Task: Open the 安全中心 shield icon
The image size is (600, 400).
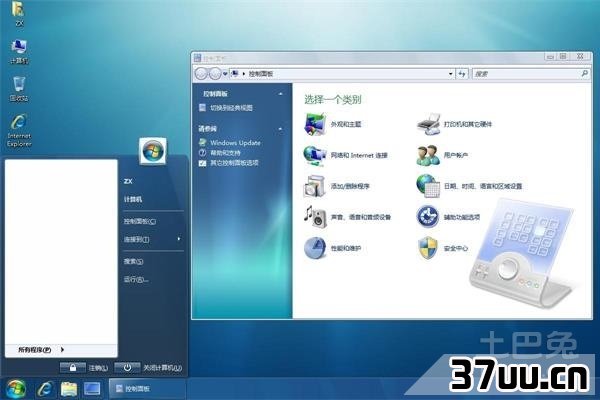Action: (x=427, y=248)
